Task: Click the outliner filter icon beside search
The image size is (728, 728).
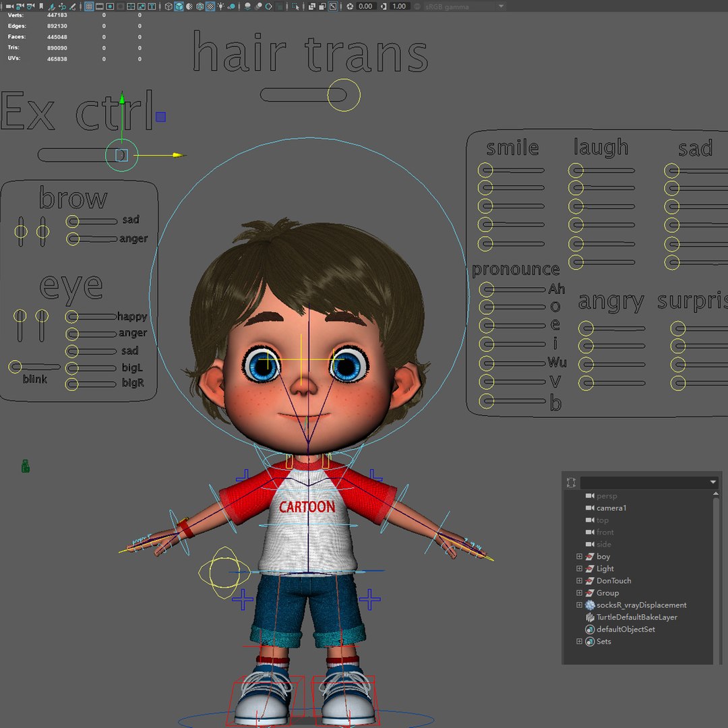Action: tap(571, 483)
